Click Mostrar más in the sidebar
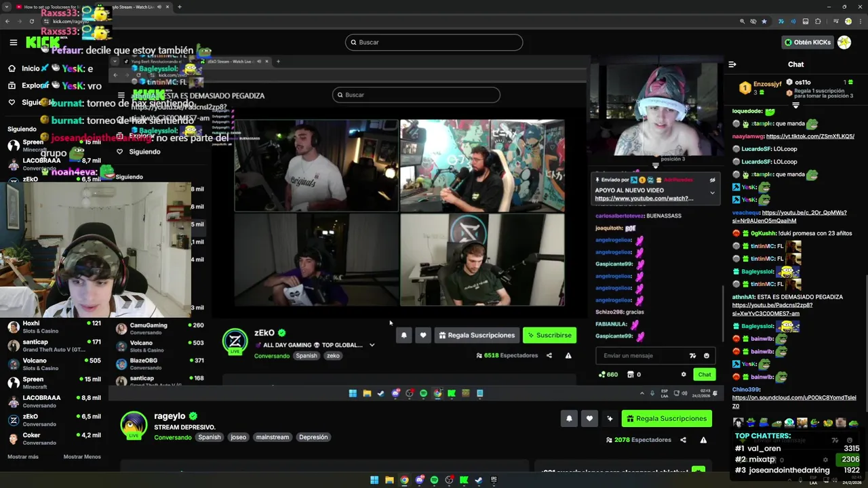 pyautogui.click(x=23, y=457)
